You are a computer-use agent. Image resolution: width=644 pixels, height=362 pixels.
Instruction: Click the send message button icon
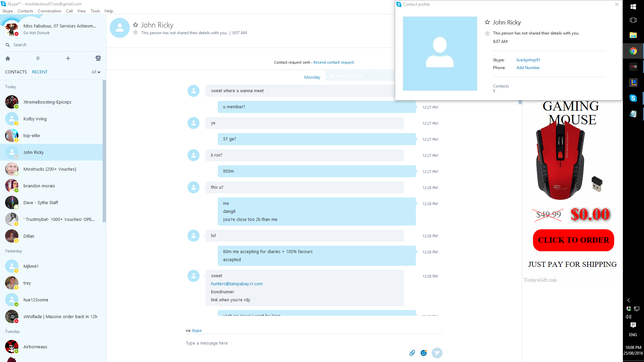click(x=437, y=353)
